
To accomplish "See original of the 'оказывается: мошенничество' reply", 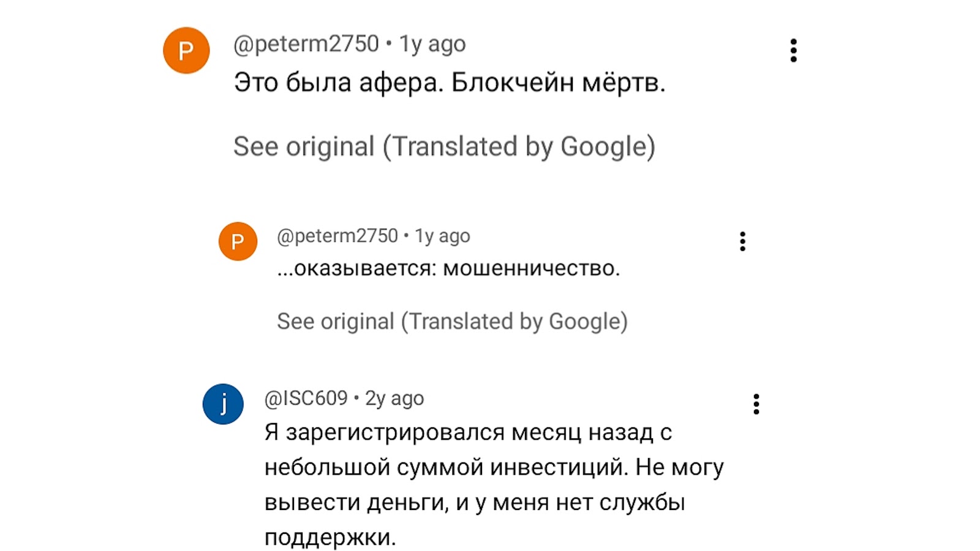I will (x=452, y=321).
